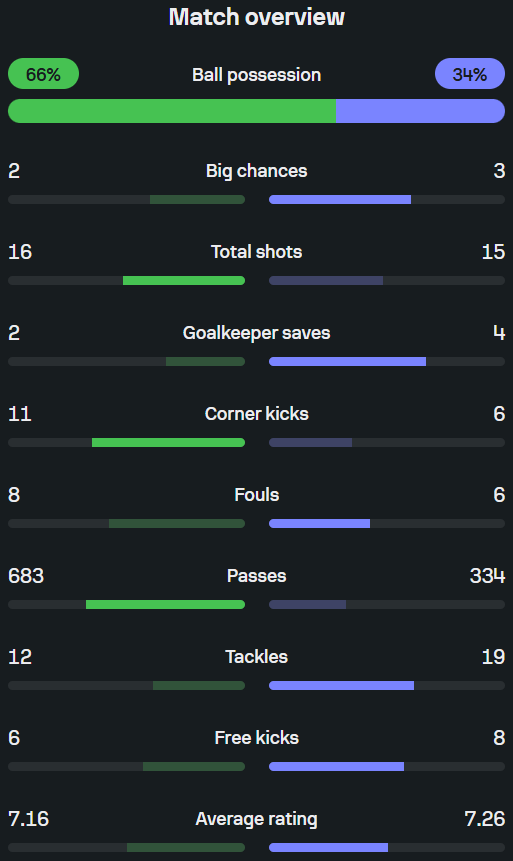Click the Big chances stat label
This screenshot has height=861, width=513.
pyautogui.click(x=256, y=171)
